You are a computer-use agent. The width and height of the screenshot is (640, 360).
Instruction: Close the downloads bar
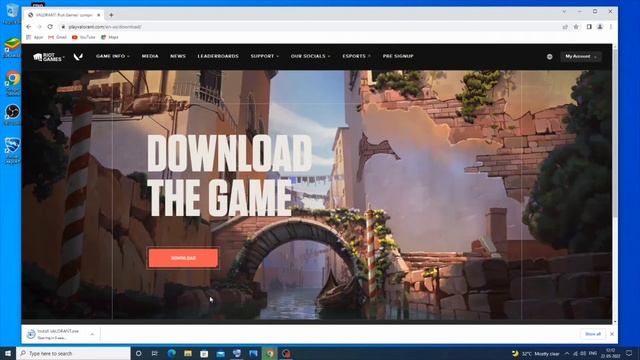click(611, 334)
